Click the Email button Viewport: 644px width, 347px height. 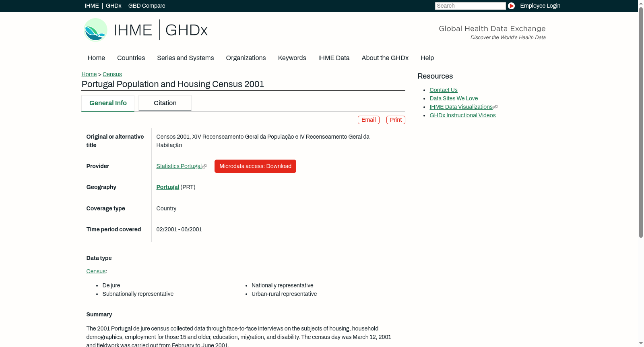369,120
